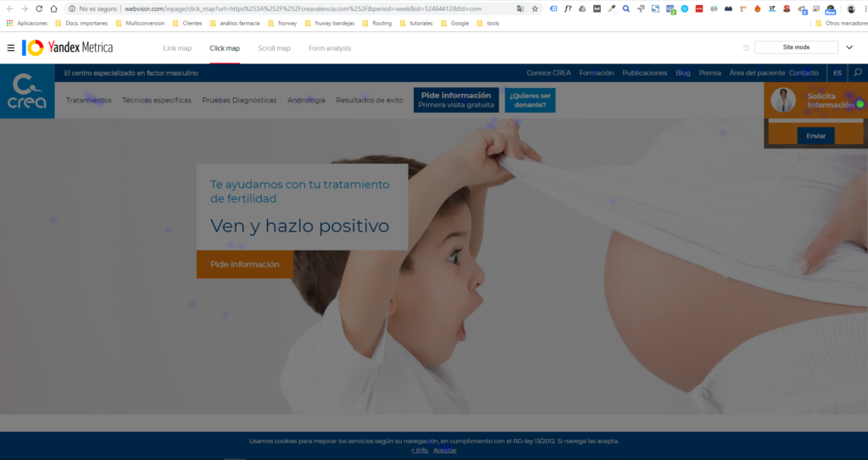This screenshot has width=868, height=460.
Task: Click the extension with green '2' badge
Action: click(x=670, y=8)
